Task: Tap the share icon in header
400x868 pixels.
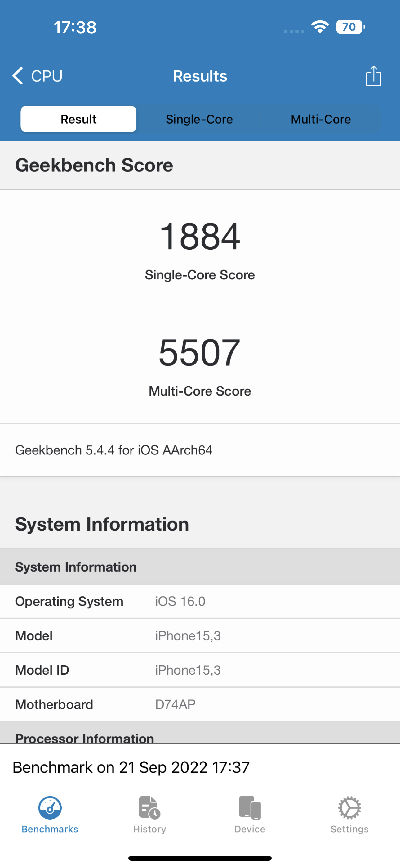Action: click(x=373, y=76)
